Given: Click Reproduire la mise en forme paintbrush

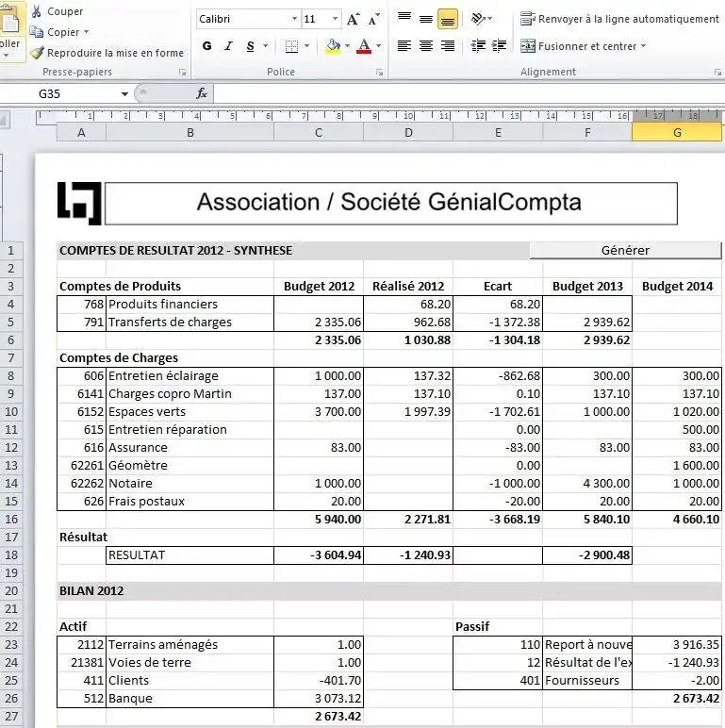Looking at the screenshot, I should [37, 53].
